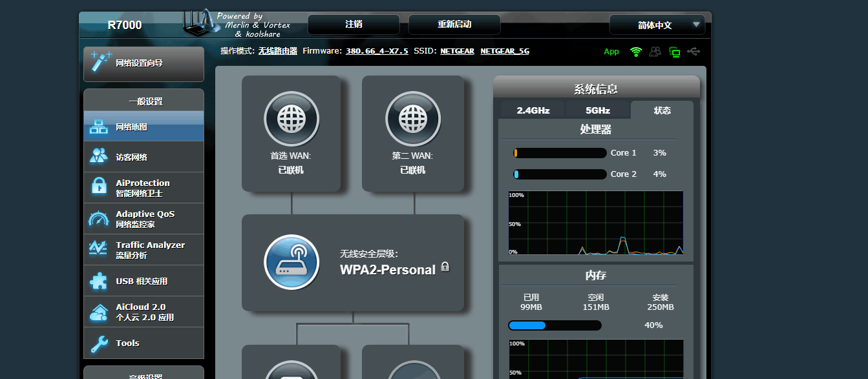Image resolution: width=868 pixels, height=379 pixels.
Task: Click the Network Map icon in sidebar
Action: (99, 127)
